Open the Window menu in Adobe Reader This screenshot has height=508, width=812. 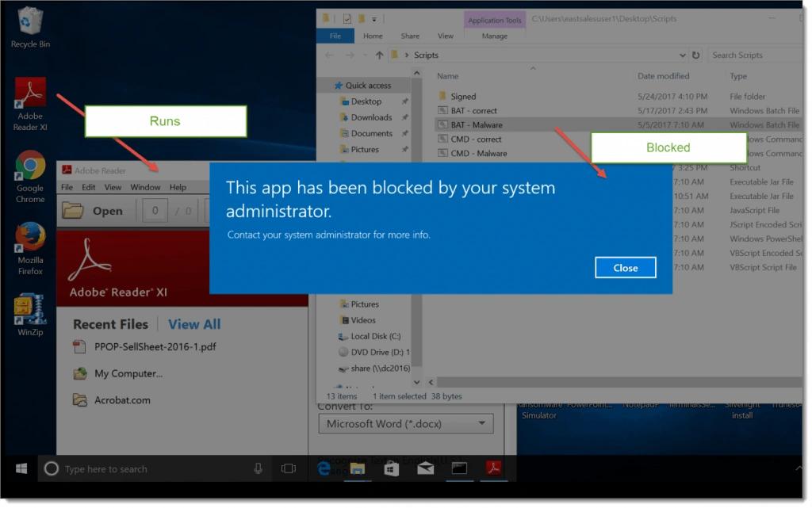[145, 187]
